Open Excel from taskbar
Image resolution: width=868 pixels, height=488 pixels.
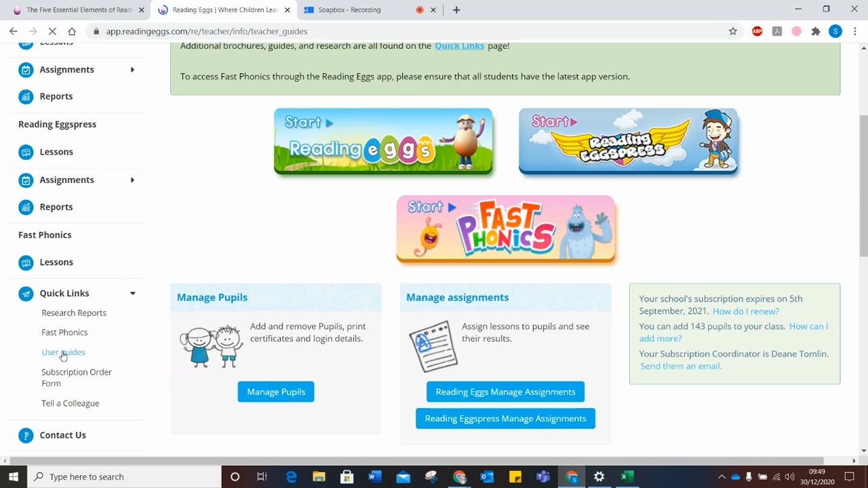click(627, 476)
